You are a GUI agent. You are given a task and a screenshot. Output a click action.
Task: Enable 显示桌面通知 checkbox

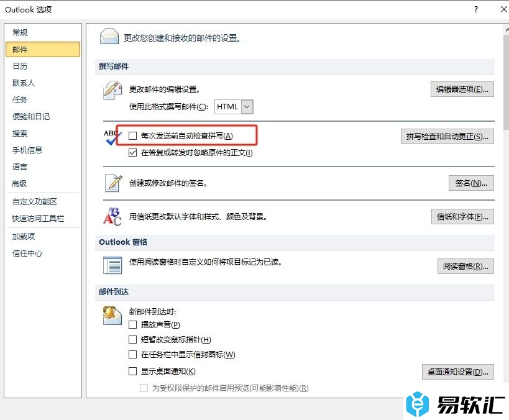tap(132, 371)
